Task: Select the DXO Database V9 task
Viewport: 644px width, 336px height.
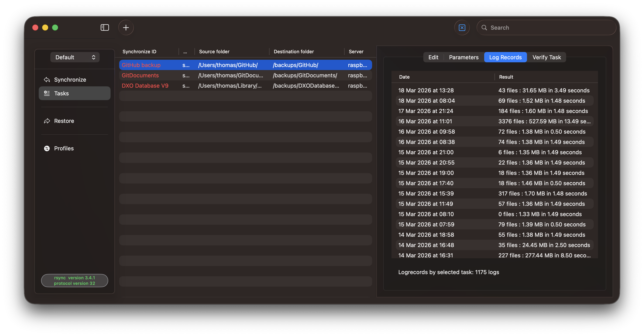Action: coord(145,86)
